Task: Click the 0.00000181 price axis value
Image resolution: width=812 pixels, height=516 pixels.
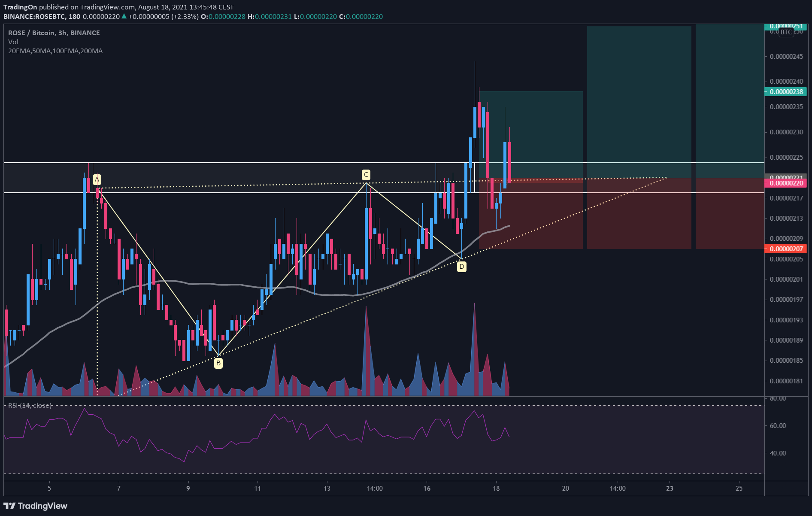Action: point(786,381)
